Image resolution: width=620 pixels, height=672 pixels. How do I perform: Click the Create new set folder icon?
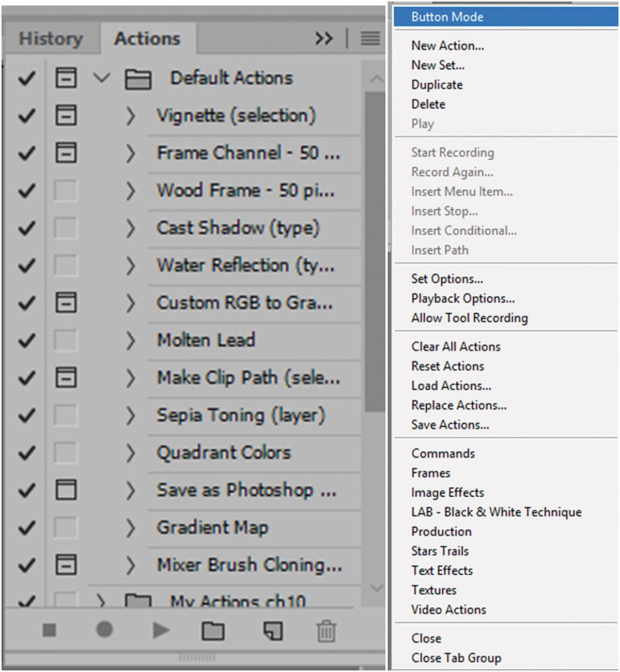pyautogui.click(x=213, y=631)
